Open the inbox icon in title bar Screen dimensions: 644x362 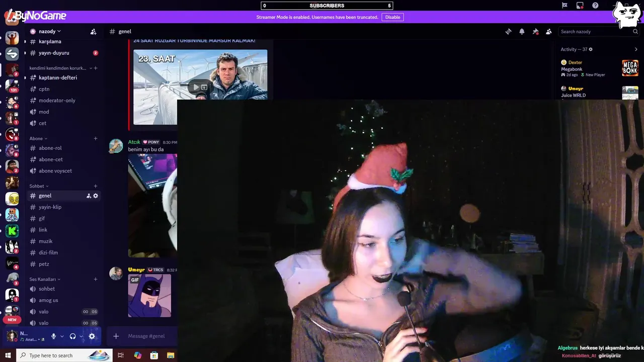[580, 6]
